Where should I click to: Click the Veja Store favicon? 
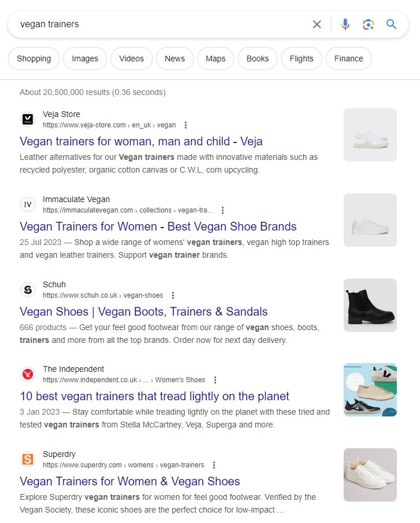click(28, 119)
